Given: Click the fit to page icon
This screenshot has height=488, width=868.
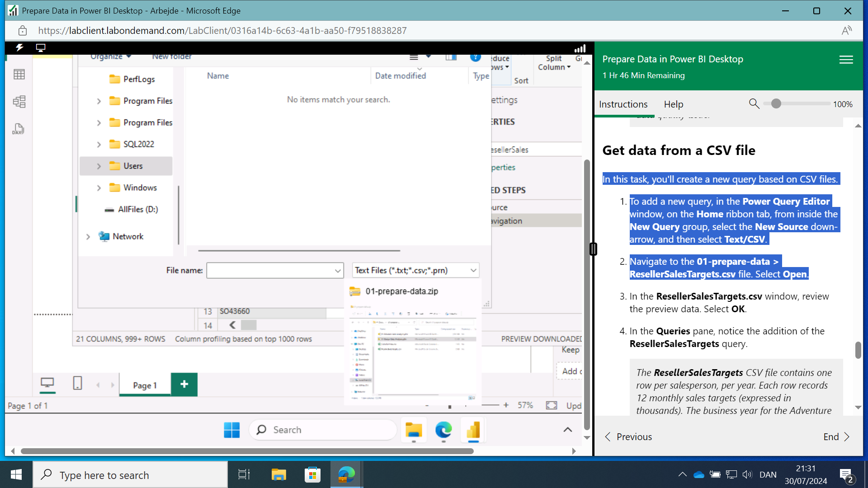Looking at the screenshot, I should pyautogui.click(x=551, y=405).
